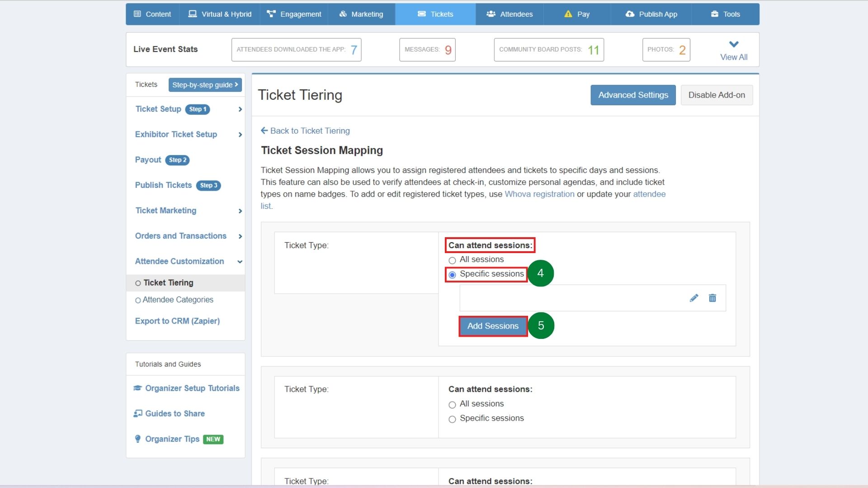Click the empty specific sessions field
This screenshot has width=868, height=488.
(x=593, y=298)
